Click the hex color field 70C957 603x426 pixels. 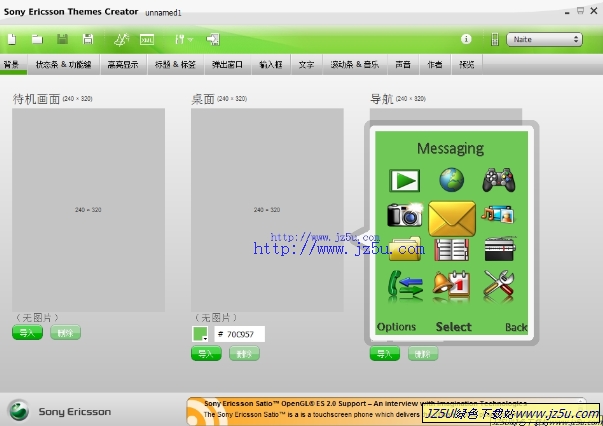point(240,334)
